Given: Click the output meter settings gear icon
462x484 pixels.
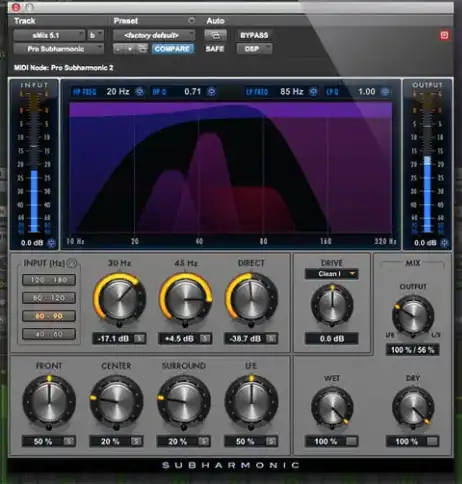Looking at the screenshot, I should 444,243.
